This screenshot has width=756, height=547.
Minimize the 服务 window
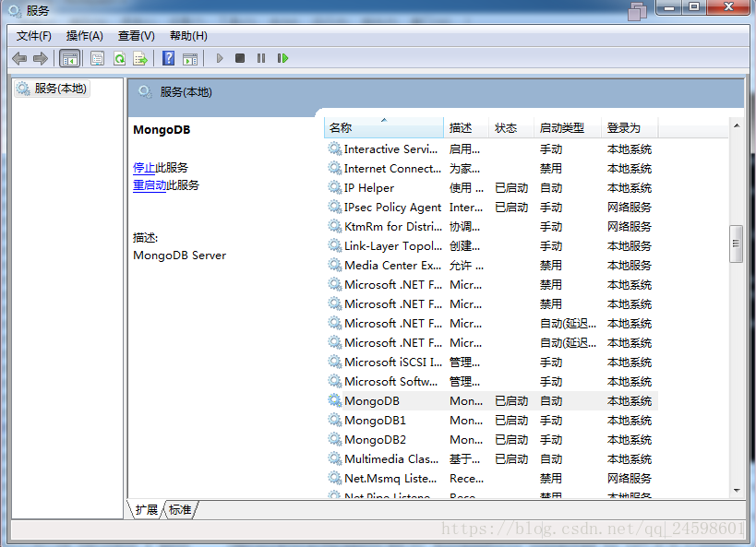click(x=669, y=7)
